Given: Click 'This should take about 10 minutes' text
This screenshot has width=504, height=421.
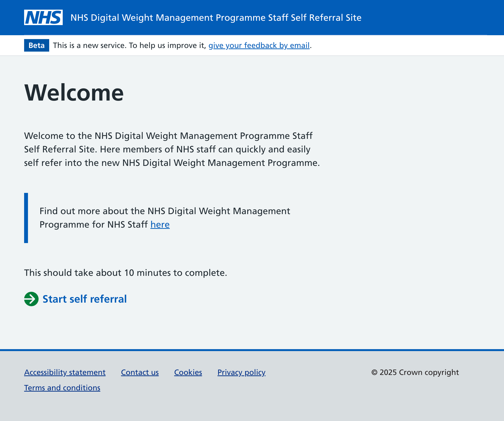Looking at the screenshot, I should tap(126, 273).
